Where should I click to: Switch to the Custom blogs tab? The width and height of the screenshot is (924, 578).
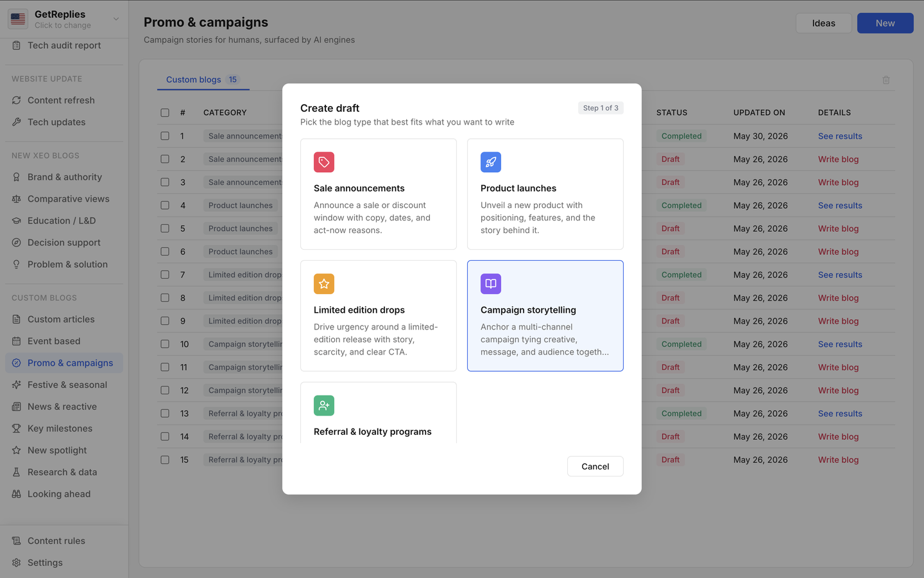point(203,80)
